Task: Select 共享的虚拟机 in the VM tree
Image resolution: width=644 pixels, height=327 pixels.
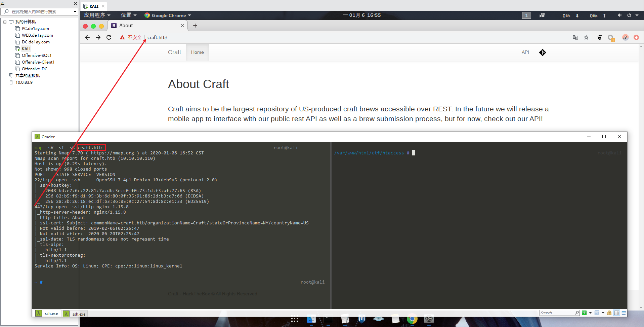Action: pyautogui.click(x=27, y=76)
